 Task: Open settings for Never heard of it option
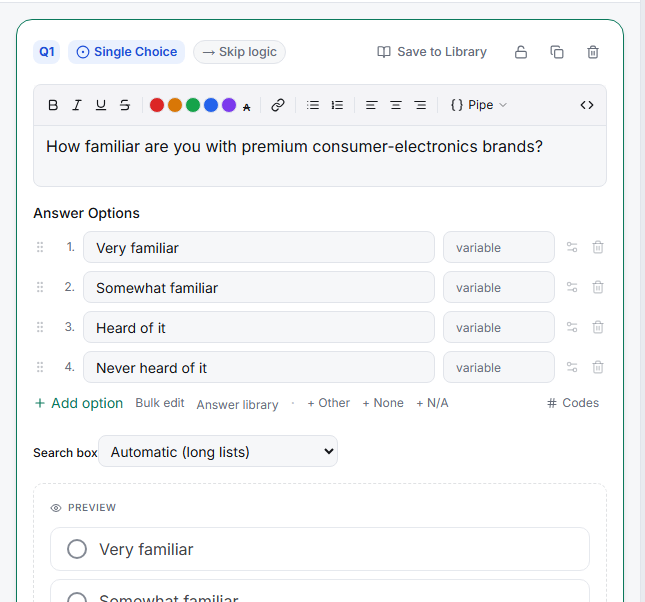click(572, 367)
